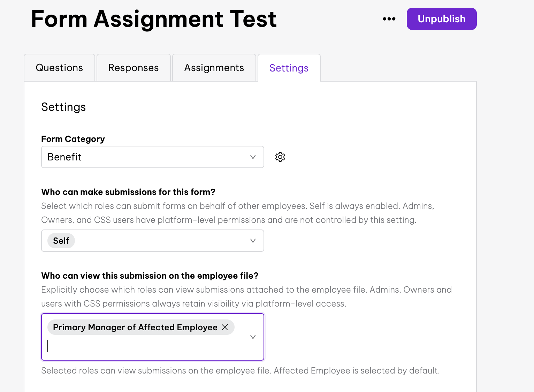Click the Settings section heading
This screenshot has width=534, height=392.
coord(63,107)
